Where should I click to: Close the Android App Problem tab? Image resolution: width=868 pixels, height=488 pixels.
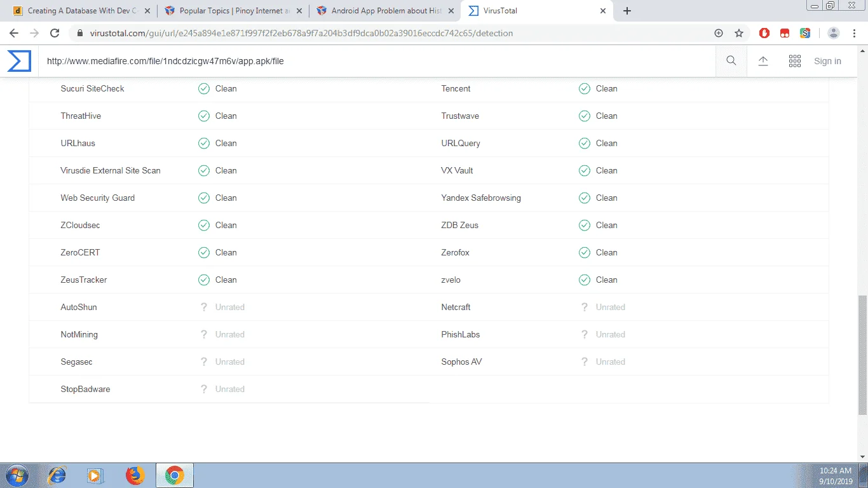pos(451,11)
